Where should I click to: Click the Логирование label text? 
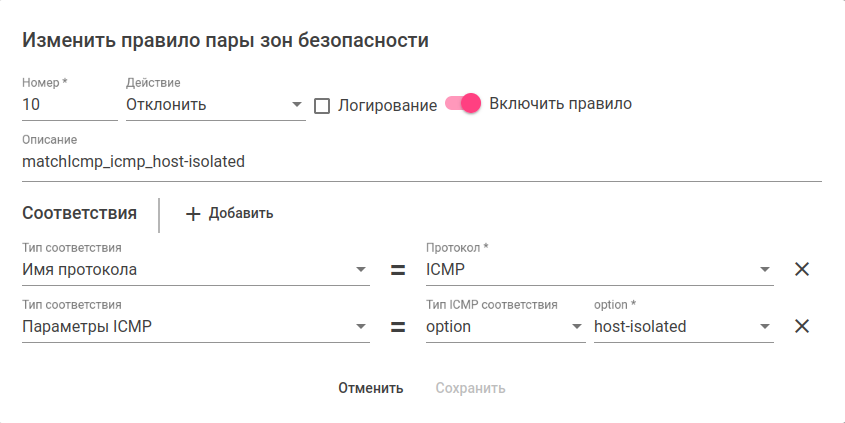pos(387,105)
